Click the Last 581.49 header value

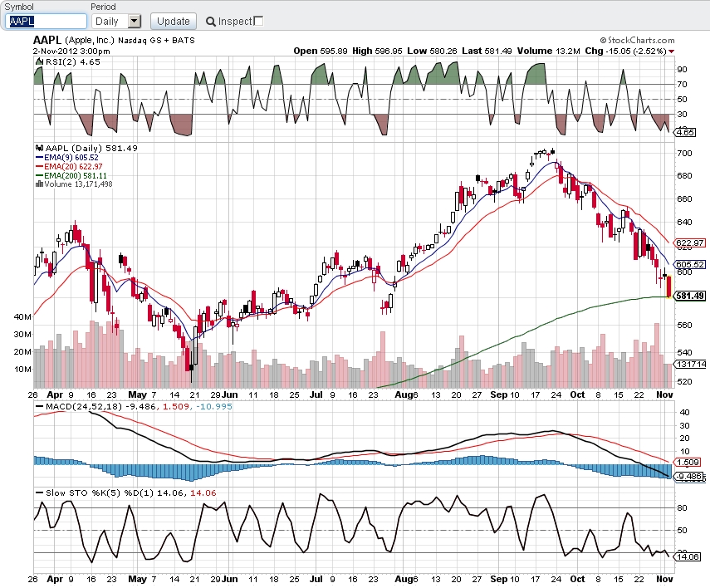pos(487,51)
